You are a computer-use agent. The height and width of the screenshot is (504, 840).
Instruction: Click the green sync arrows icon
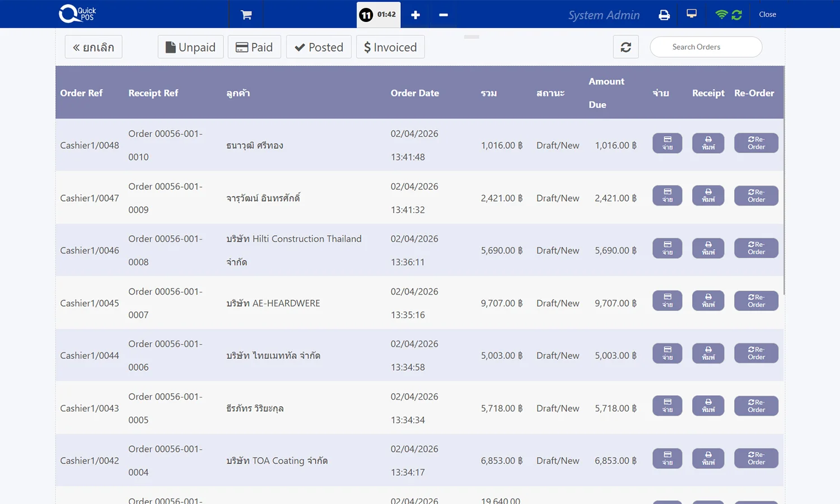[737, 15]
